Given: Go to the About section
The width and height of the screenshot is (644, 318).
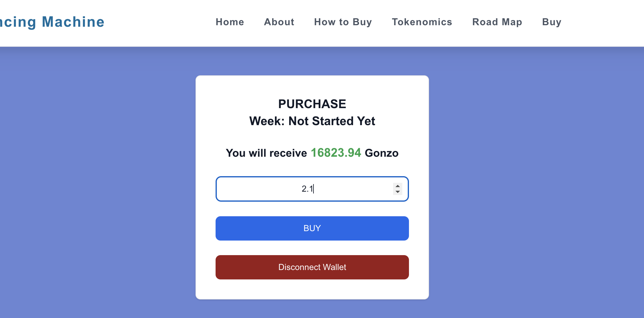Looking at the screenshot, I should [279, 22].
